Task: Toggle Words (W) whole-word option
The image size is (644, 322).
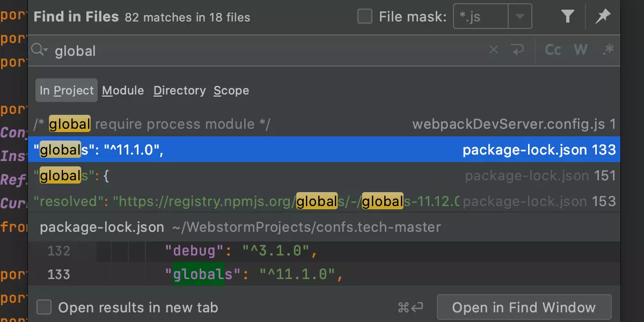Action: pyautogui.click(x=581, y=50)
